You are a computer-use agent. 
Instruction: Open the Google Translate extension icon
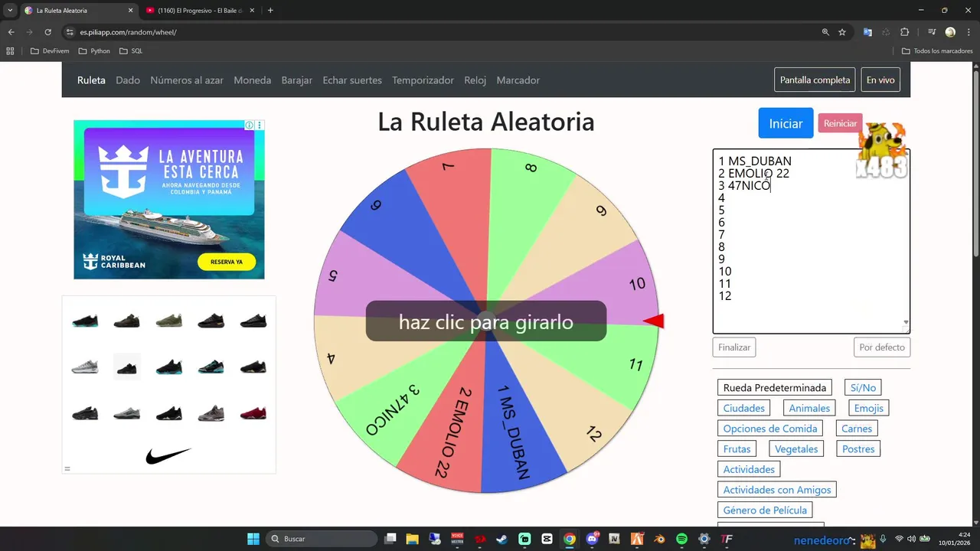867,32
